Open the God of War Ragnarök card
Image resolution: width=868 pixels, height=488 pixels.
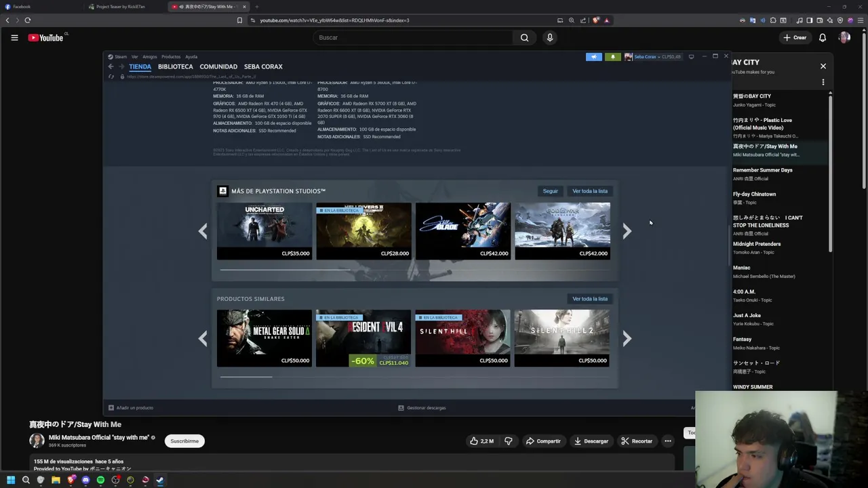pyautogui.click(x=562, y=231)
